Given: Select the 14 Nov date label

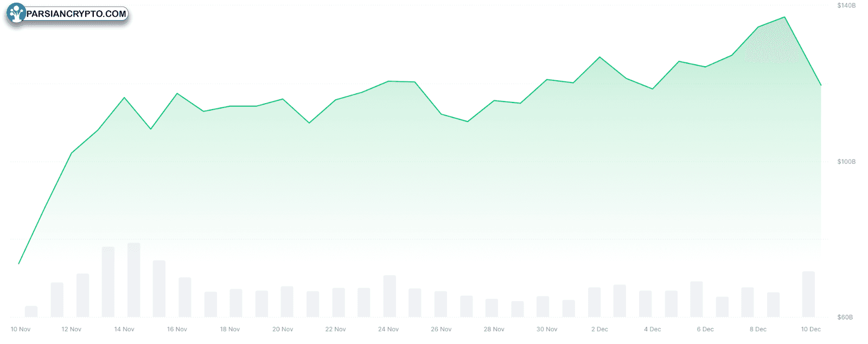Looking at the screenshot, I should pos(124,329).
